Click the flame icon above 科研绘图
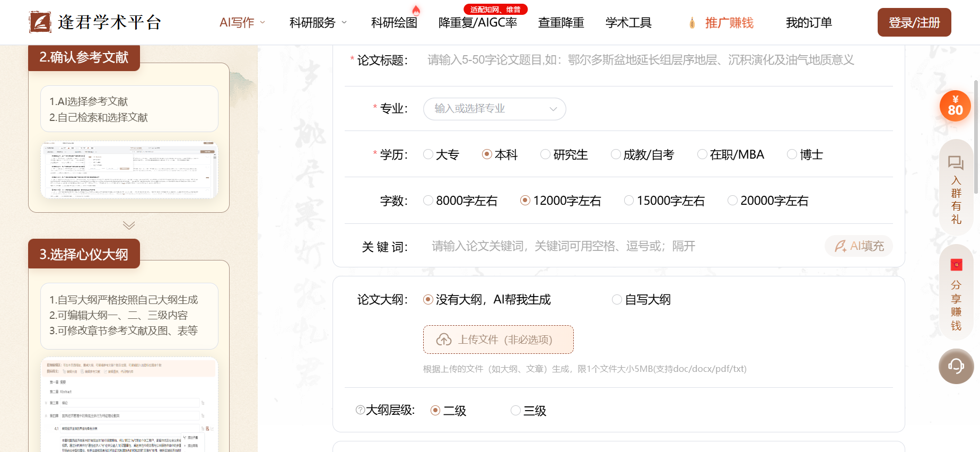This screenshot has width=980, height=452. click(x=416, y=10)
